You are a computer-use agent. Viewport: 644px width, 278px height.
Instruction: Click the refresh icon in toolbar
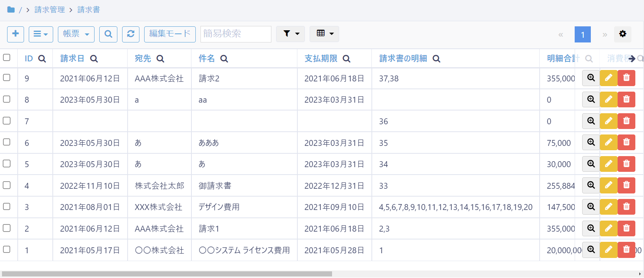coord(131,34)
